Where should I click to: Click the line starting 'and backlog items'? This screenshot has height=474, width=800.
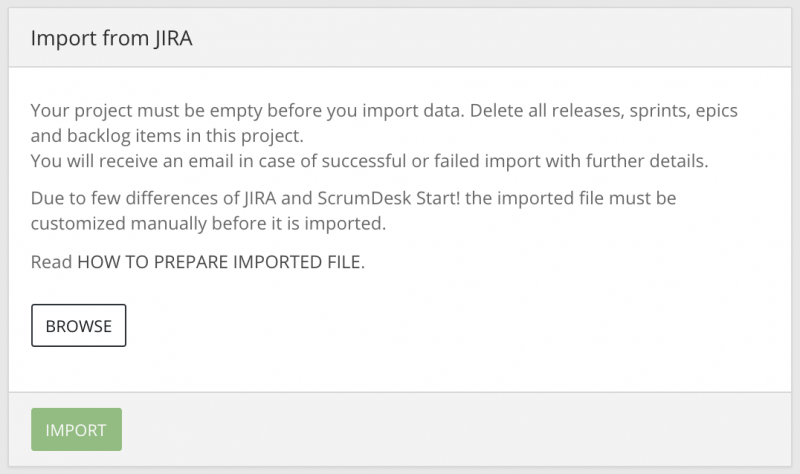coord(166,135)
